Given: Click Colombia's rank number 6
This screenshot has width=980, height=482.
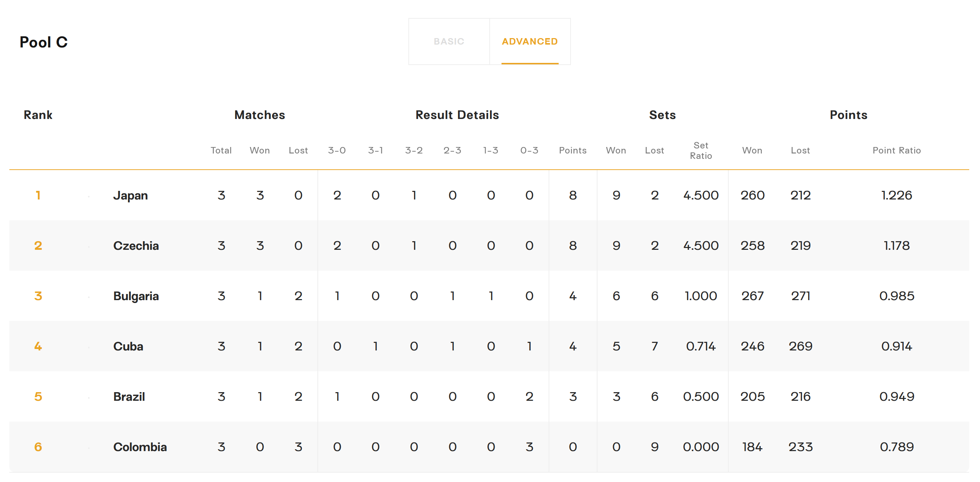Looking at the screenshot, I should [38, 447].
